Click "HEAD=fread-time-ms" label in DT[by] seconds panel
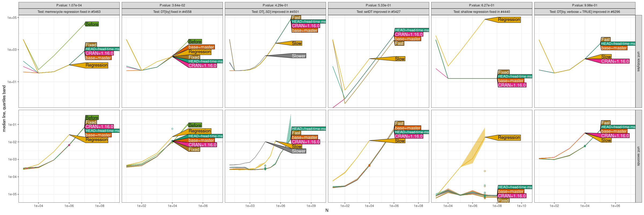 click(206, 136)
